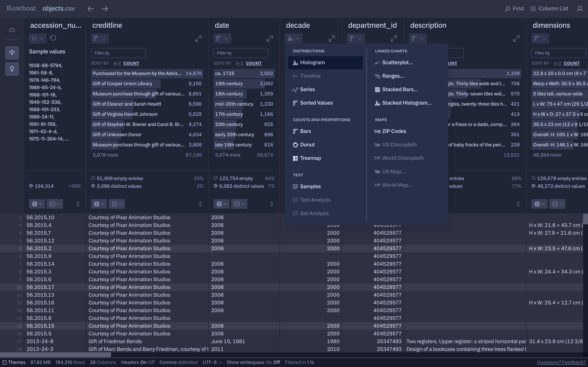The width and height of the screenshot is (588, 367).
Task: Click refresh icon beside accession_number samples
Action: (53, 38)
